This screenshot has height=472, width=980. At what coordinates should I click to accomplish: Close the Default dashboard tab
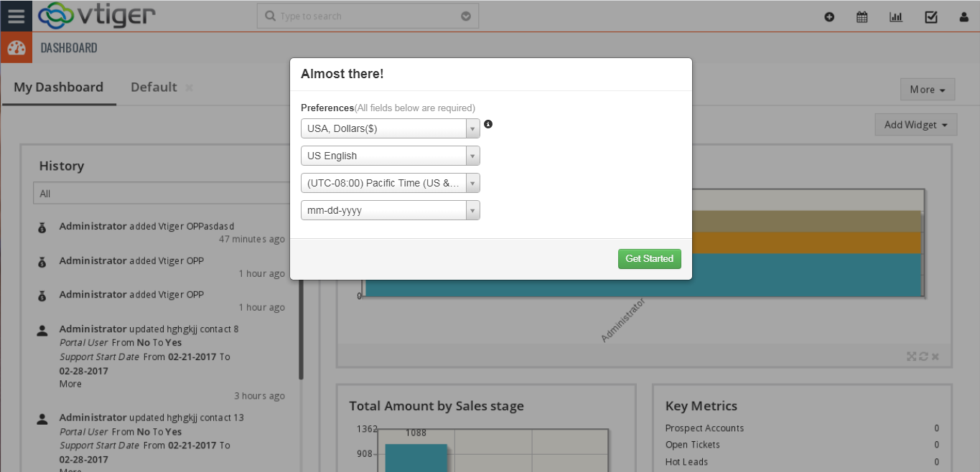point(189,87)
